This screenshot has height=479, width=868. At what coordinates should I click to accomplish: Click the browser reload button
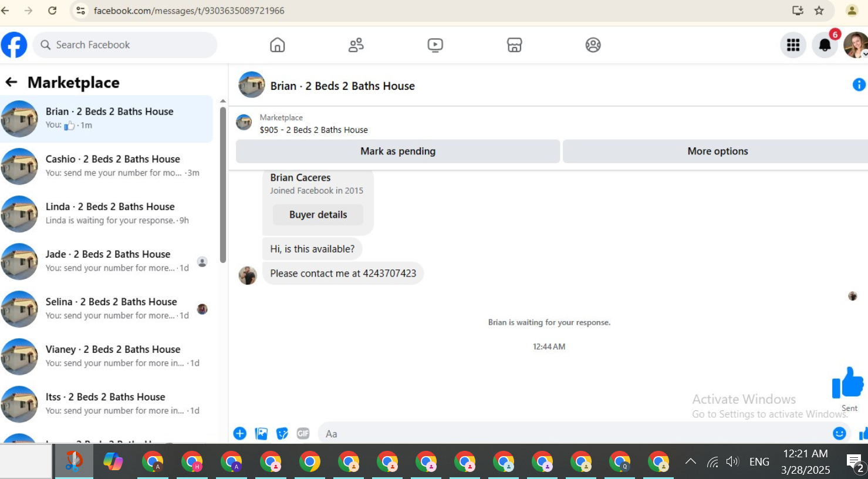52,11
